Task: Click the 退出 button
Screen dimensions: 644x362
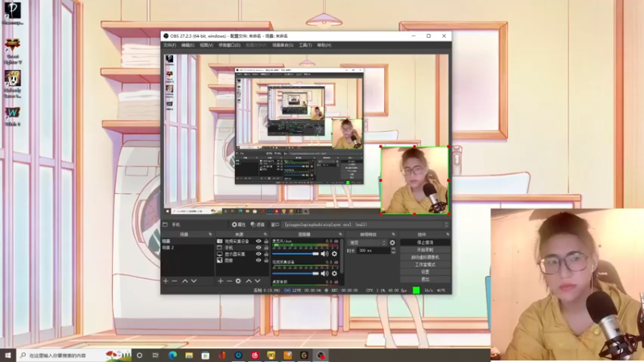Action: [x=425, y=279]
